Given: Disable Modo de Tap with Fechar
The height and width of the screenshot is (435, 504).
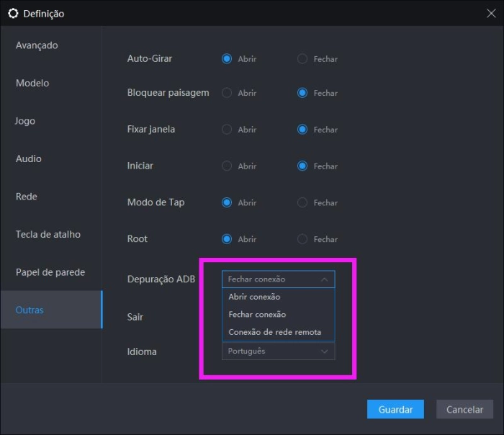Looking at the screenshot, I should [x=302, y=203].
